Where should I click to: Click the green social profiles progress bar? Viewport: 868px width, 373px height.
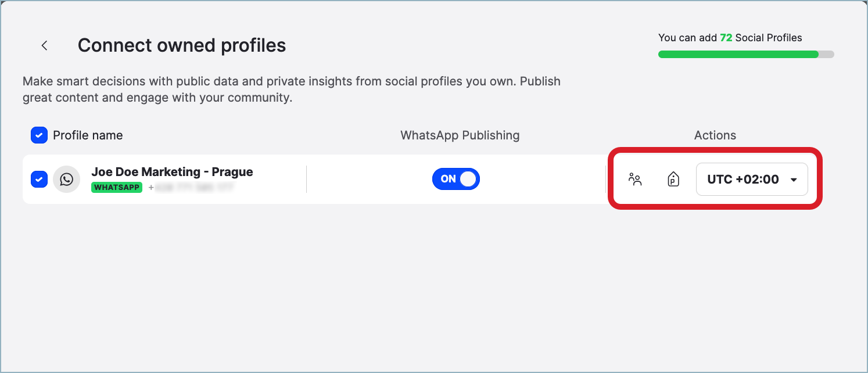(x=738, y=55)
